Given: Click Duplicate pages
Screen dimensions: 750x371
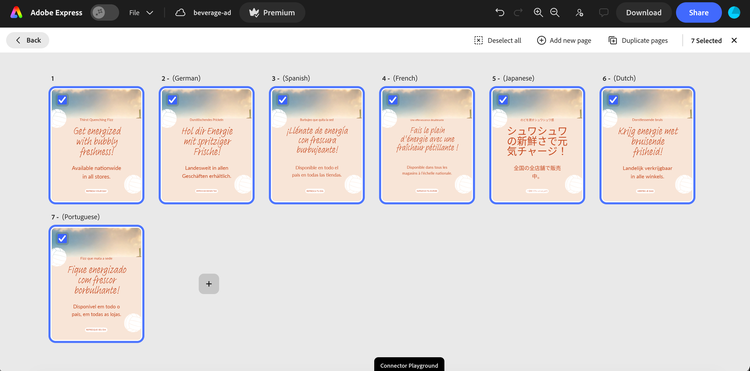Looking at the screenshot, I should click(638, 41).
